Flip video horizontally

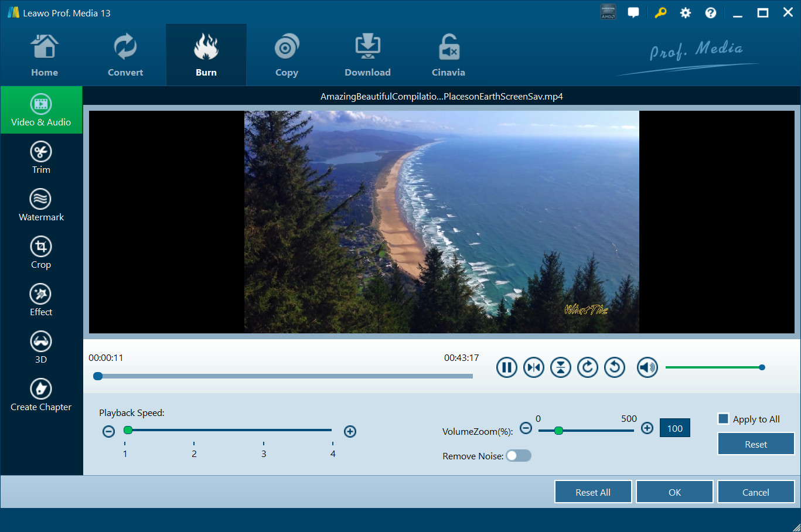pos(533,367)
